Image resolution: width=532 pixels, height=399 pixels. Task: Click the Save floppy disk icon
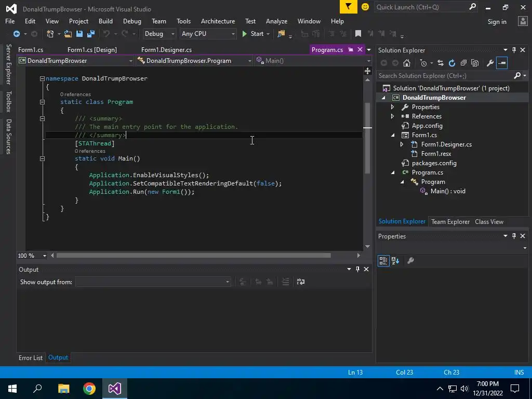pos(79,34)
